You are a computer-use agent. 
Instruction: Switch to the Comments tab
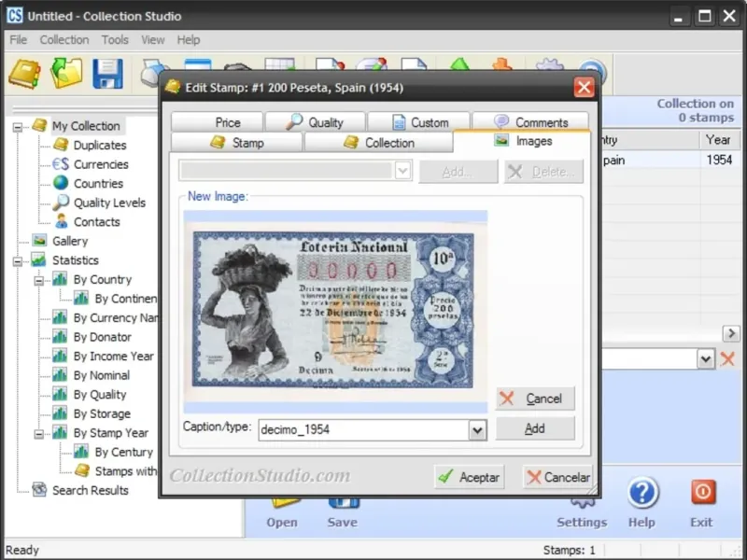pos(530,123)
